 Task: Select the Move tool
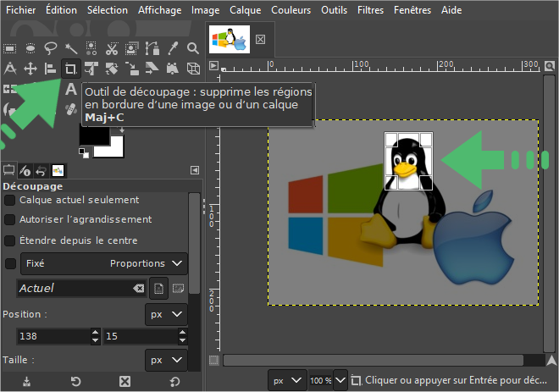pos(30,69)
